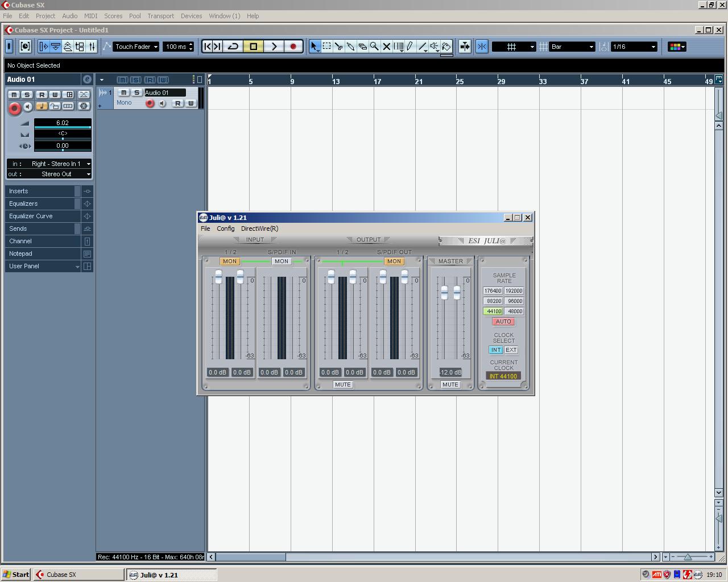Click the AUTO sample rate button
Image resolution: width=728 pixels, height=582 pixels.
[x=503, y=322]
